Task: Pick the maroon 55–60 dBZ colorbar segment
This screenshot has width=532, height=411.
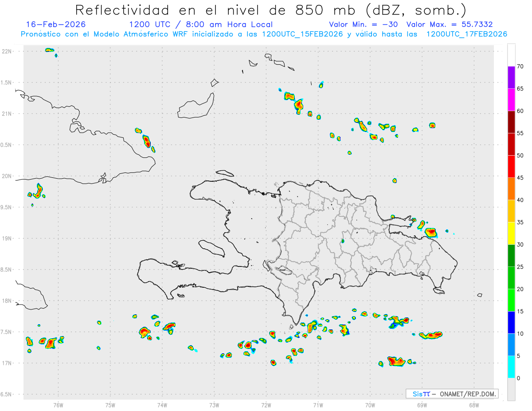Action: 511,121
